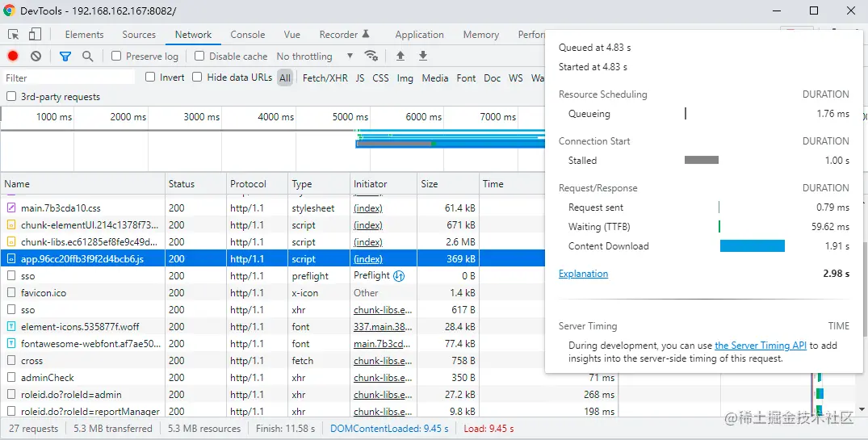Filter requests by Img type
Viewport: 868px width, 440px height.
(405, 78)
